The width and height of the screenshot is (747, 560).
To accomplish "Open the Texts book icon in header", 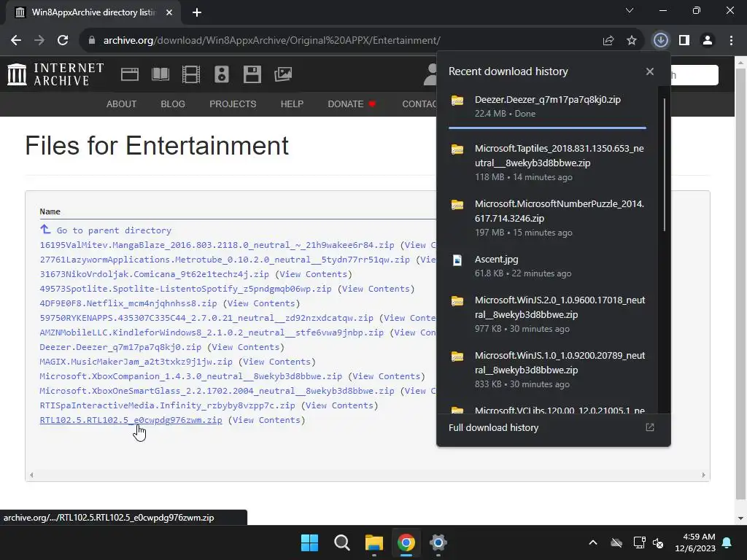I will point(160,74).
